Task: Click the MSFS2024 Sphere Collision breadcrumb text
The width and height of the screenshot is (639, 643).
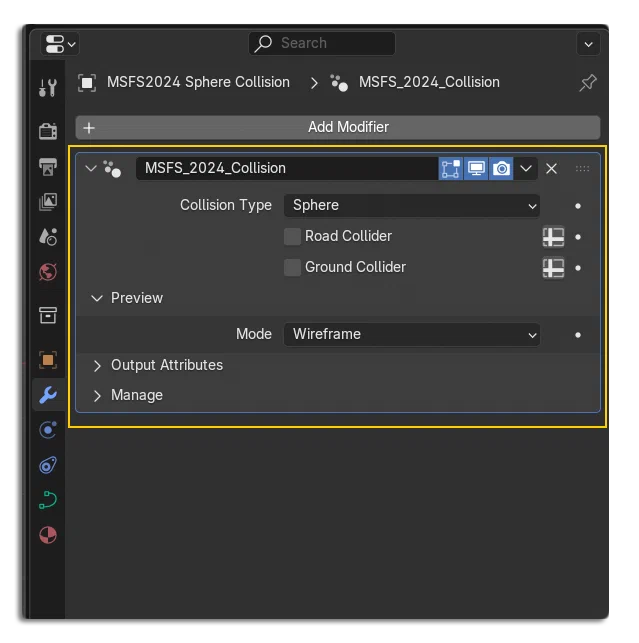Action: [x=198, y=82]
